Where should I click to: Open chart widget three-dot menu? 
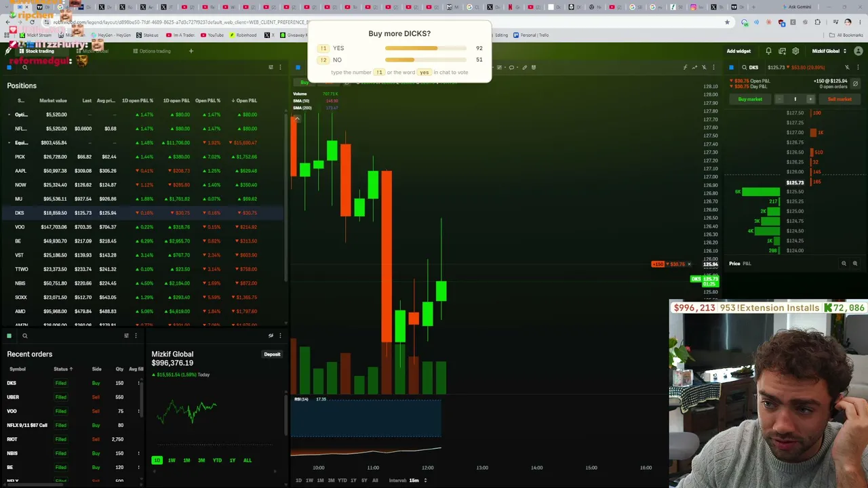coord(713,67)
